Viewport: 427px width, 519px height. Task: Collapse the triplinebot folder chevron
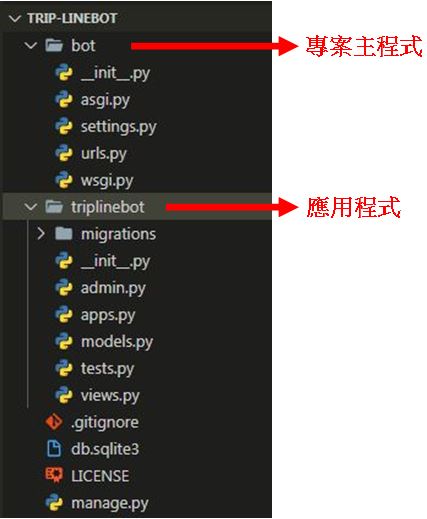31,207
